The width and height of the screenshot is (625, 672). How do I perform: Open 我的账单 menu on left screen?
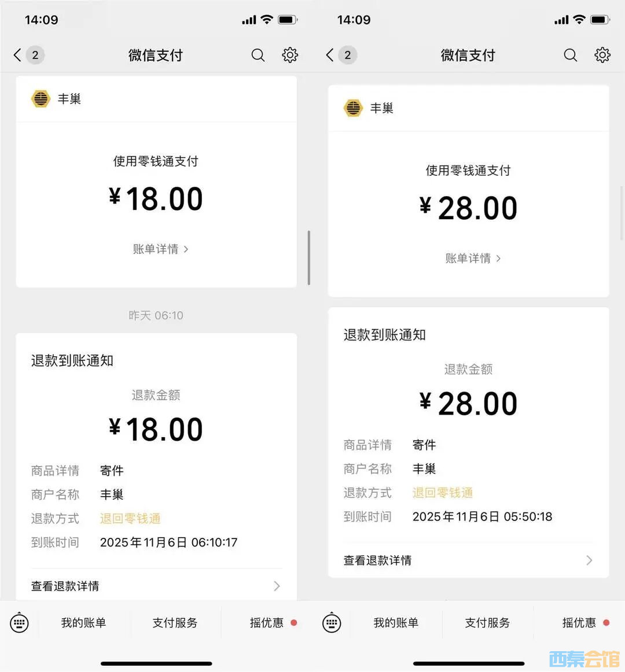(x=83, y=623)
